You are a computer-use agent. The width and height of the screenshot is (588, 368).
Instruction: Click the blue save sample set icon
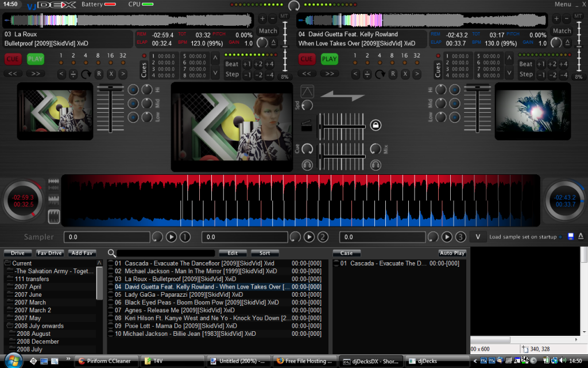(x=571, y=236)
